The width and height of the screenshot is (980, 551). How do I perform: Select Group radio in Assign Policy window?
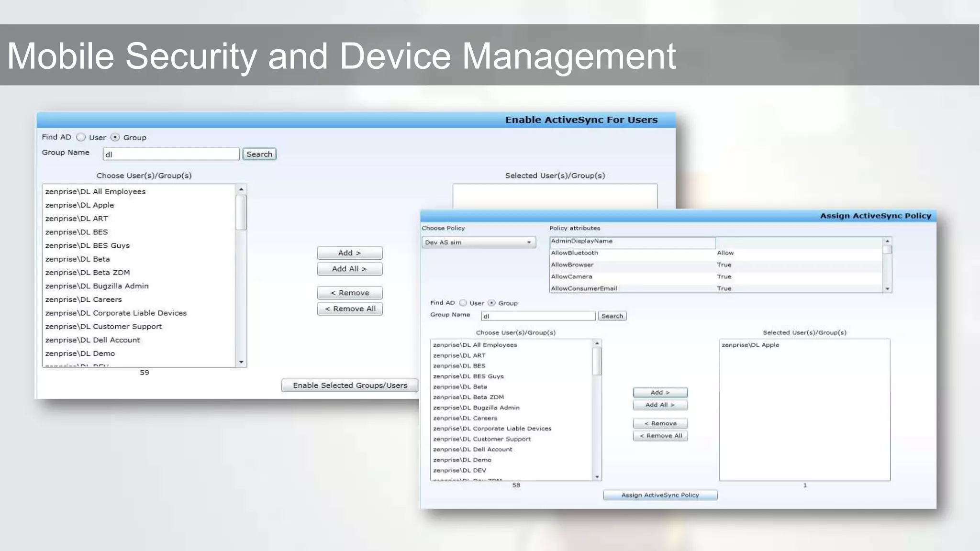click(491, 303)
